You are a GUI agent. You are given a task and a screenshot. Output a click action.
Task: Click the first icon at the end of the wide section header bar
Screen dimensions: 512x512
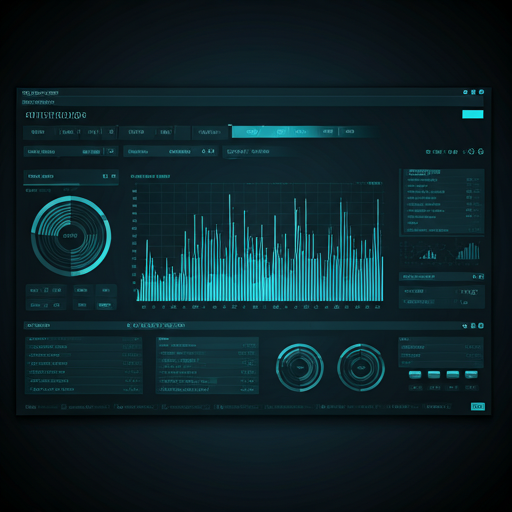[x=465, y=326]
